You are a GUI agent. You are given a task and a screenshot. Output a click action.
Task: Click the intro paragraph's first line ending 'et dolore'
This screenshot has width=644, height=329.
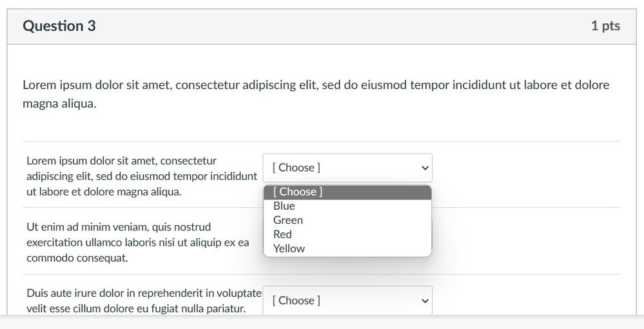pos(316,85)
